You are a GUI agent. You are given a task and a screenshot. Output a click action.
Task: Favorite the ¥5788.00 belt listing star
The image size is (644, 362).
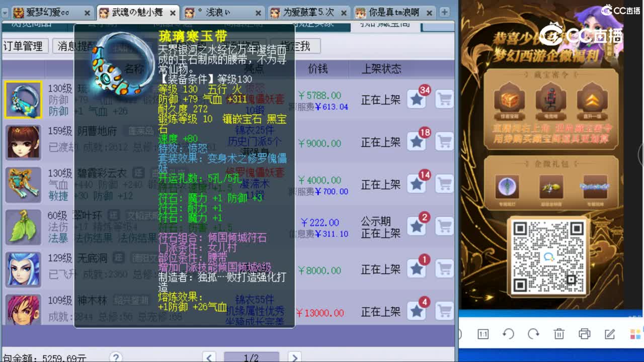pyautogui.click(x=416, y=100)
